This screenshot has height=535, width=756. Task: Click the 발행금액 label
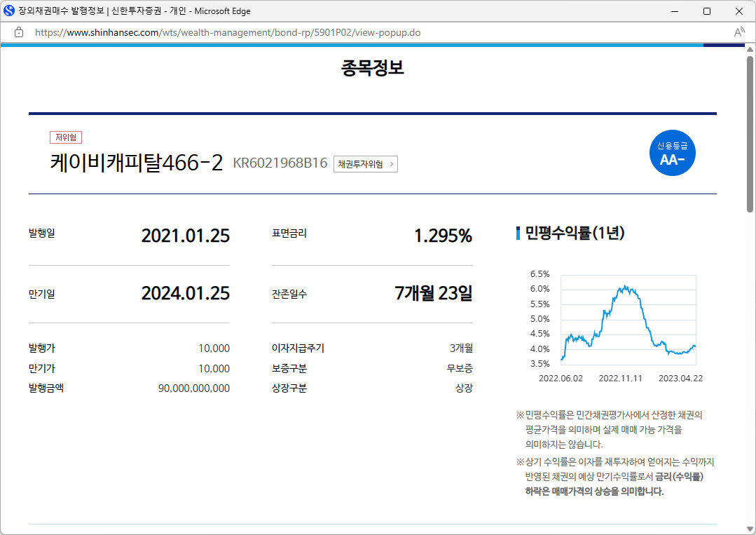click(x=46, y=388)
